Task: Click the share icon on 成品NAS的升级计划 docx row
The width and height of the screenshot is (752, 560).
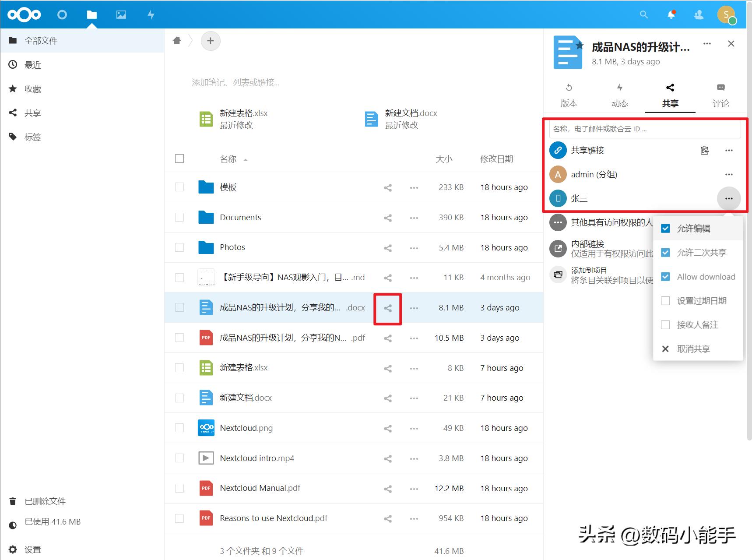Action: point(387,307)
